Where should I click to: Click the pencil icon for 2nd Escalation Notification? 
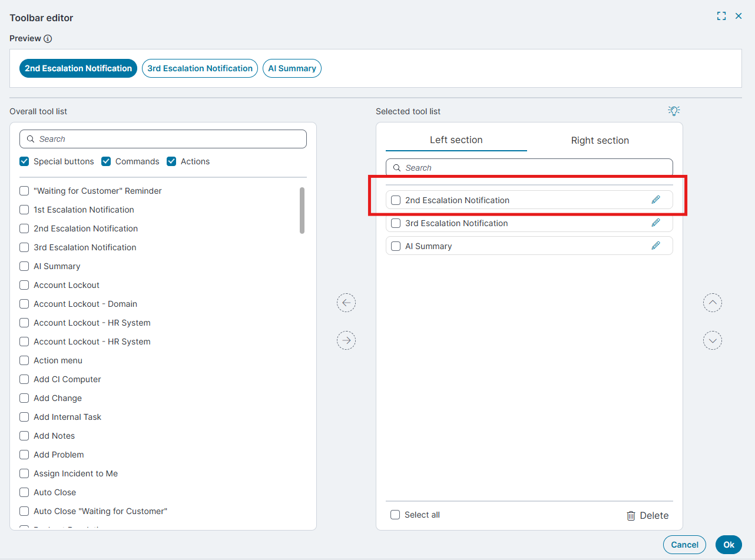(x=655, y=200)
